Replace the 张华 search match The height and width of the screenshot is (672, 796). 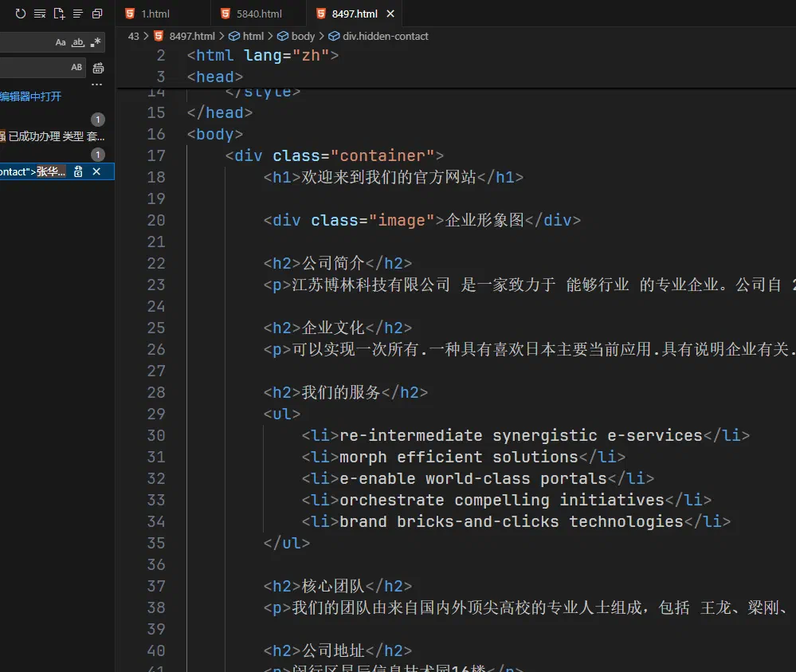pos(78,171)
